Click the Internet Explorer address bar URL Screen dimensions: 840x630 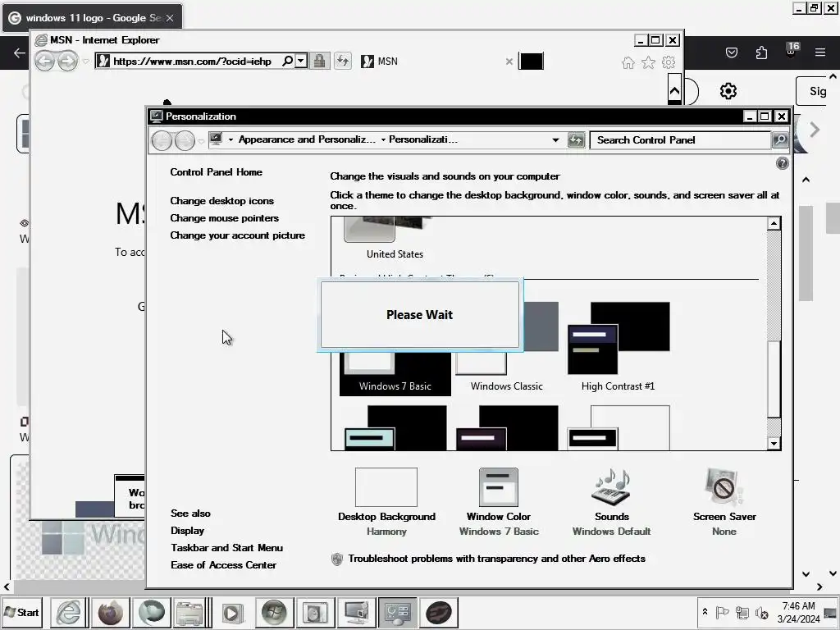[x=192, y=61]
